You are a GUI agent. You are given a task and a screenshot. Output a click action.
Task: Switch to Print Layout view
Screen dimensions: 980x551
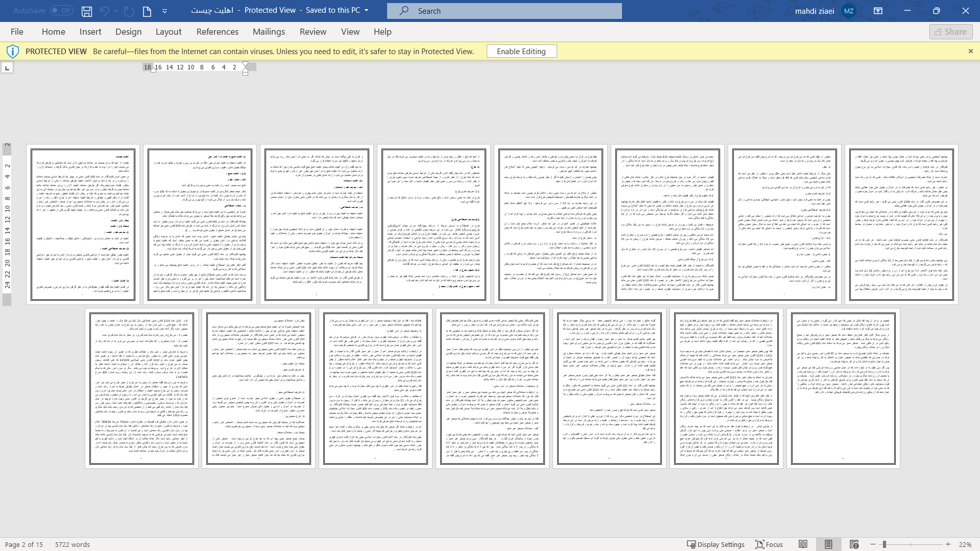(x=828, y=544)
